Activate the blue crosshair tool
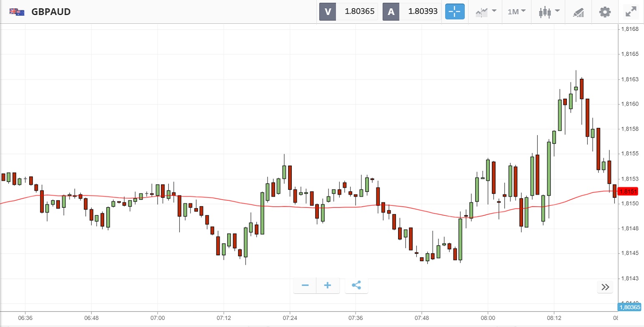This screenshot has width=644, height=327. 455,12
